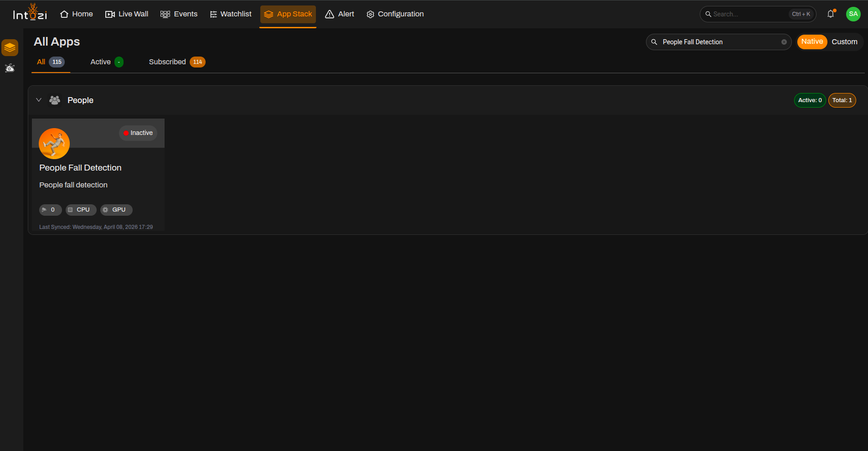This screenshot has height=451, width=868.
Task: Open Configuration settings
Action: (395, 14)
